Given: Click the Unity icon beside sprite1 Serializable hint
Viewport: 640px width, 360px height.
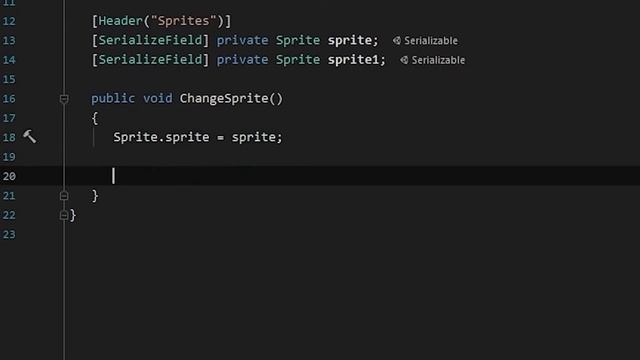Looking at the screenshot, I should coord(404,60).
